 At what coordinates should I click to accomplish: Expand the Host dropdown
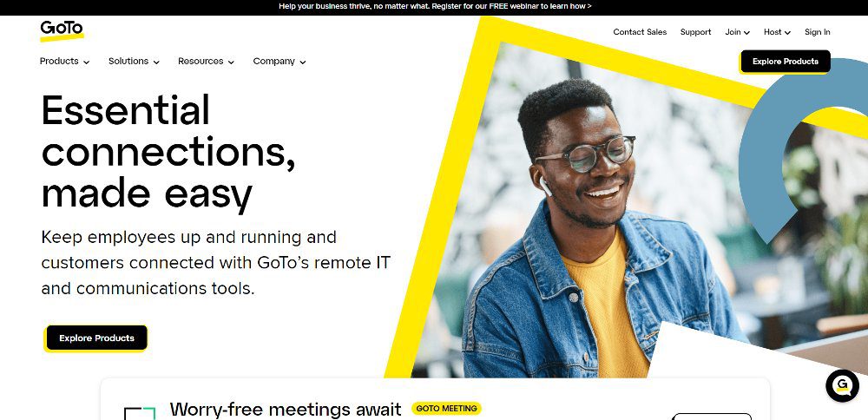[777, 32]
